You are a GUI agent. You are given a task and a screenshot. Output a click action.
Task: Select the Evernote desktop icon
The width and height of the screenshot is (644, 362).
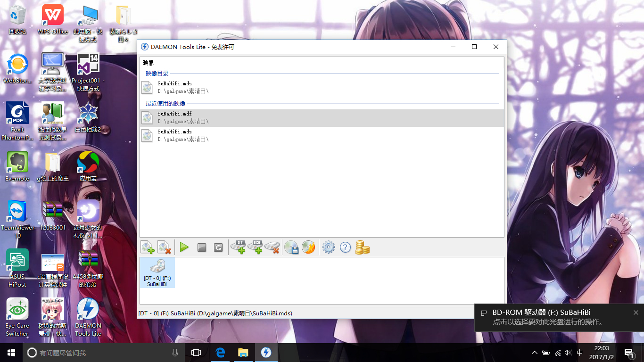17,166
